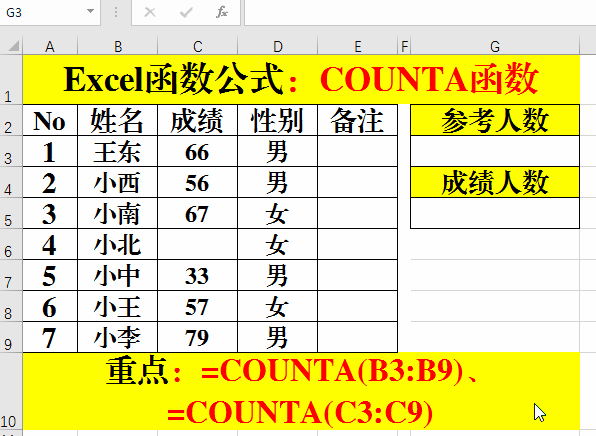Click the score cell '57'
This screenshot has height=436, width=596.
[x=198, y=306]
